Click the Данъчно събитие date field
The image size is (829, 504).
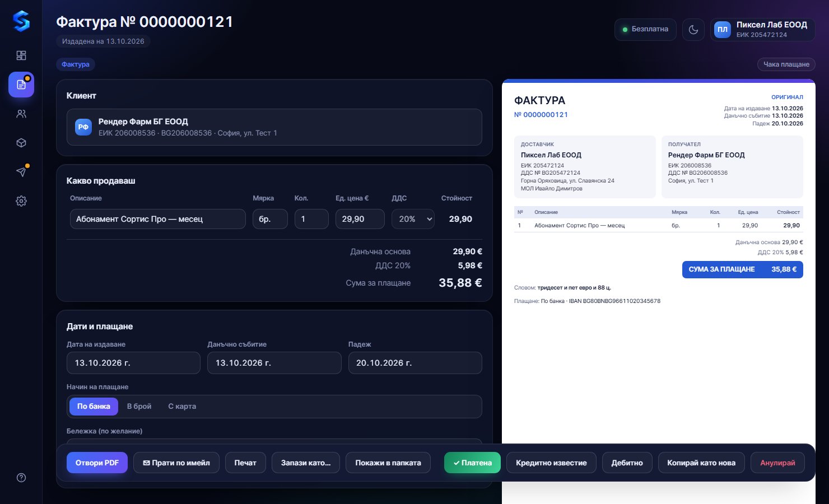click(x=274, y=363)
